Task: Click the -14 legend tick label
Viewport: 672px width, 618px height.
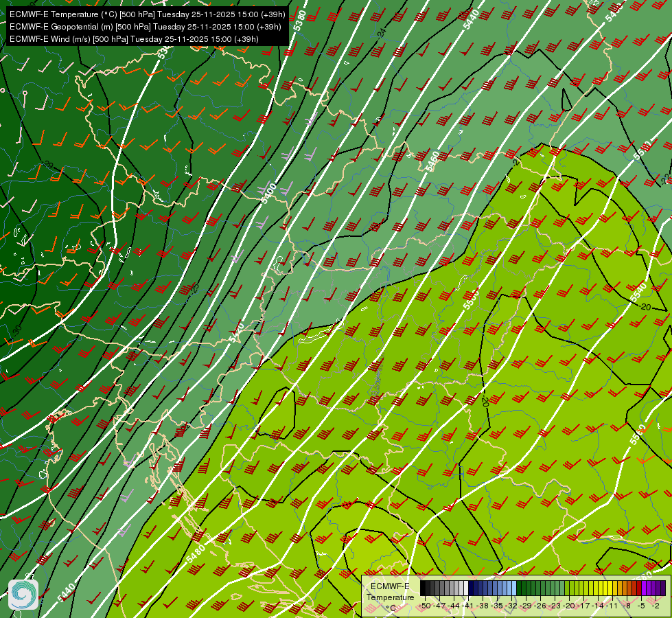Action: pos(598,606)
